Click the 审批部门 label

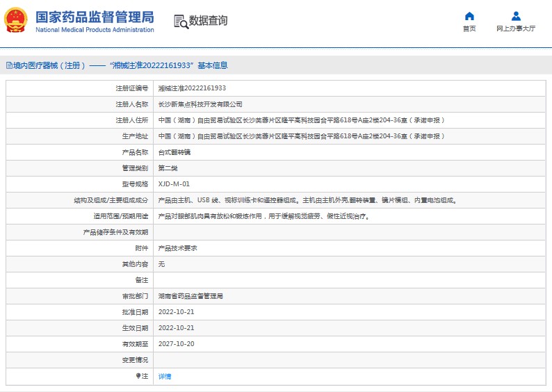(x=135, y=296)
